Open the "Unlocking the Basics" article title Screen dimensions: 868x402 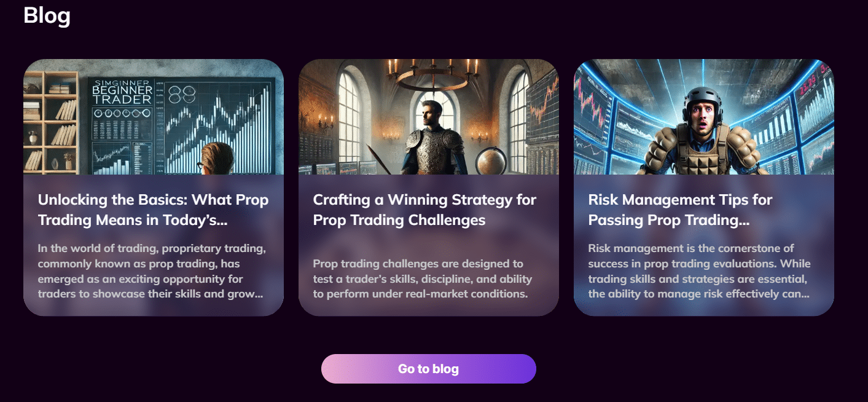click(153, 210)
